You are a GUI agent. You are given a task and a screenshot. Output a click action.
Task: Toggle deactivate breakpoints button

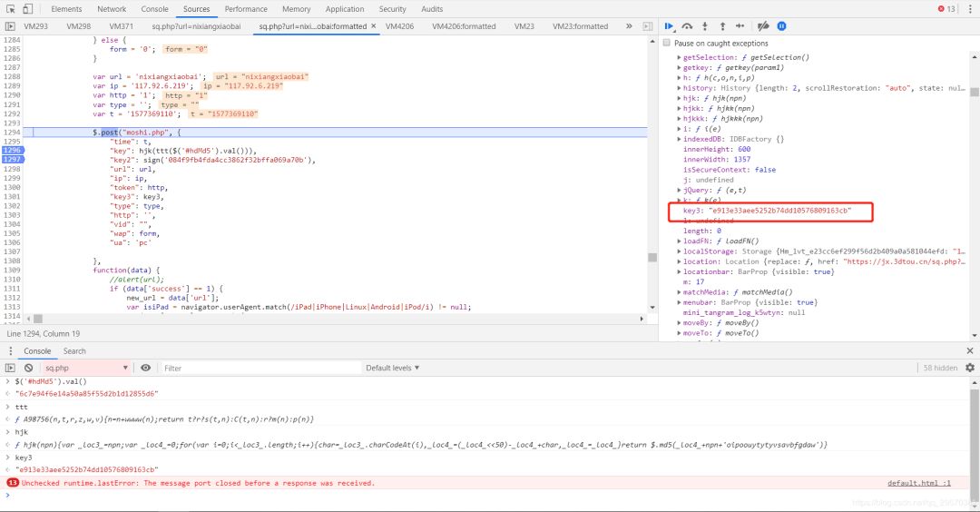tap(763, 26)
